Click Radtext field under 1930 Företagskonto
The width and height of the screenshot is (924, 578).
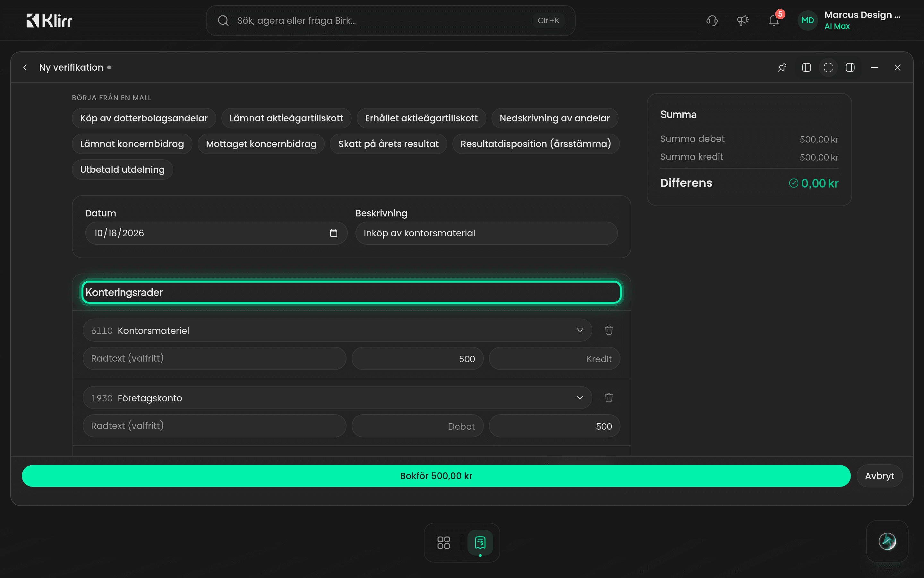click(215, 426)
